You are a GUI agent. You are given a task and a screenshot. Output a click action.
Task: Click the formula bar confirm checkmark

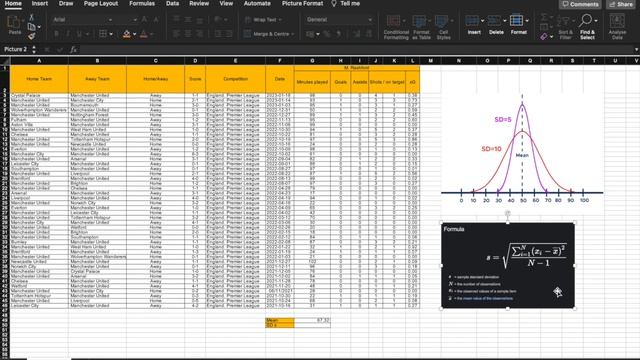60,49
